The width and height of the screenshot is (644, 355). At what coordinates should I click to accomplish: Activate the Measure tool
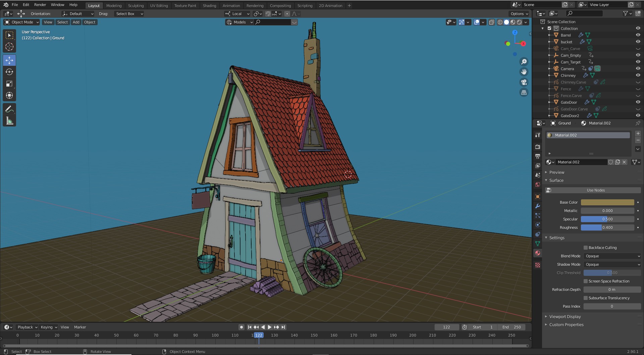(9, 121)
